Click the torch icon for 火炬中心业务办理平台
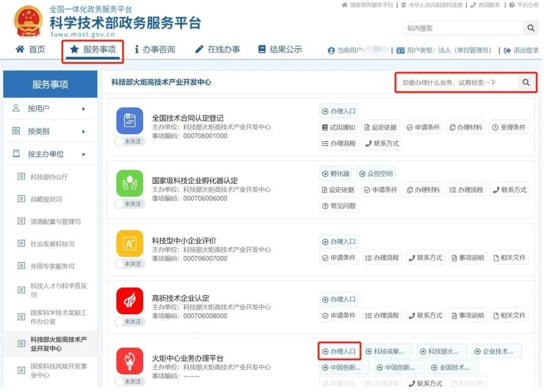 129,361
